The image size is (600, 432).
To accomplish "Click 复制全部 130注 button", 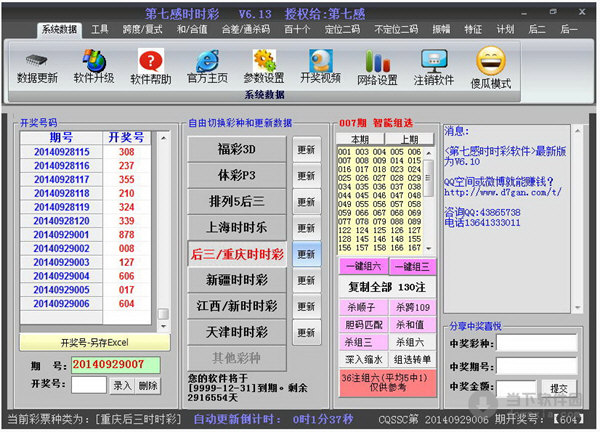I will tap(387, 287).
